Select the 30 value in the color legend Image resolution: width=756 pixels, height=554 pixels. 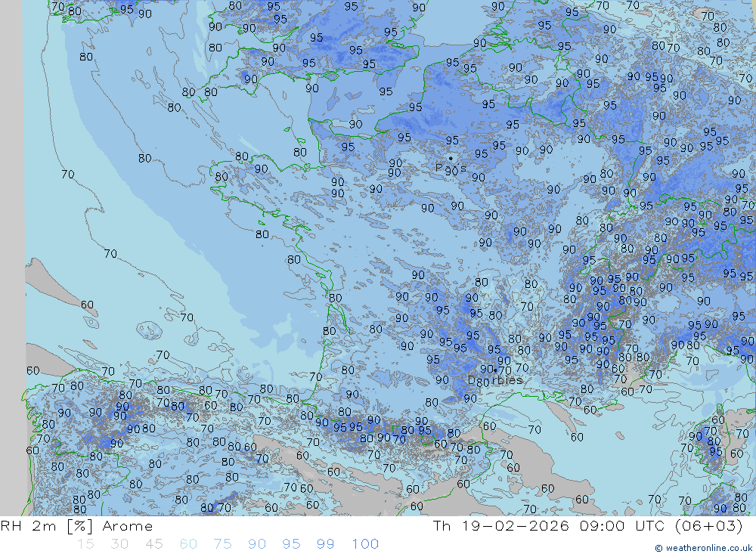pos(119,544)
